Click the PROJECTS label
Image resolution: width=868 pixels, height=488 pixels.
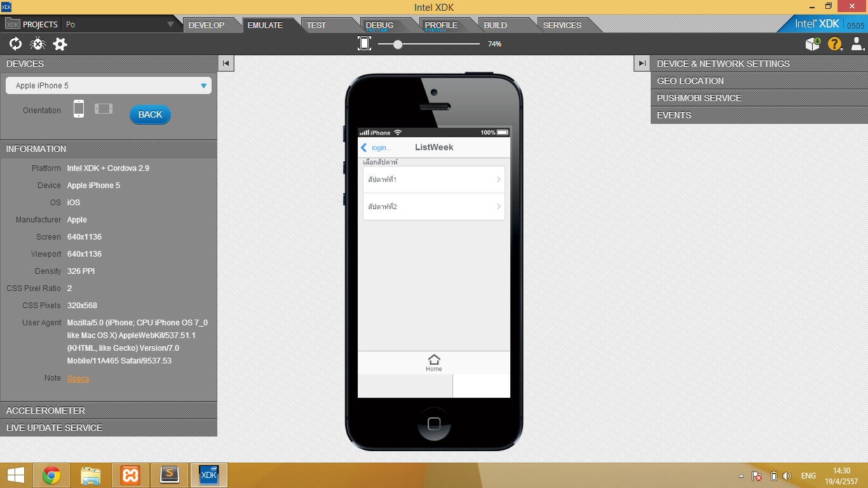(40, 25)
